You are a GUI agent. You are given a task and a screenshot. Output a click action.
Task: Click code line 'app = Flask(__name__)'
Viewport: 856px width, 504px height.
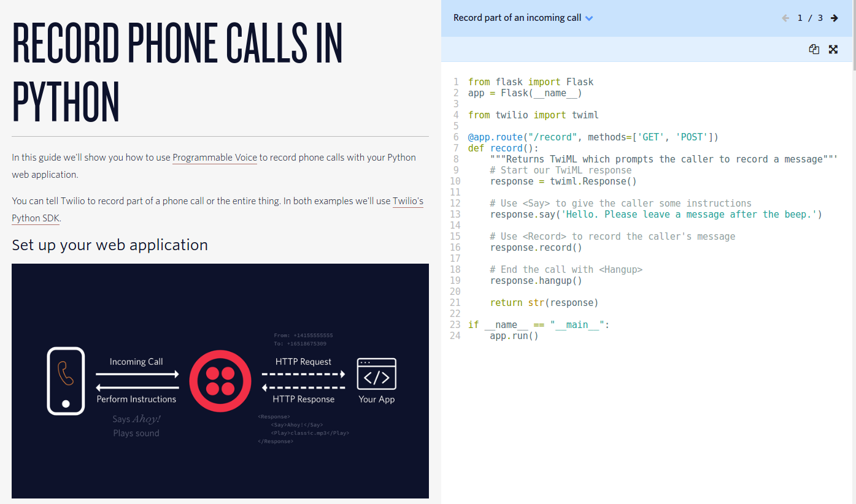(x=525, y=93)
